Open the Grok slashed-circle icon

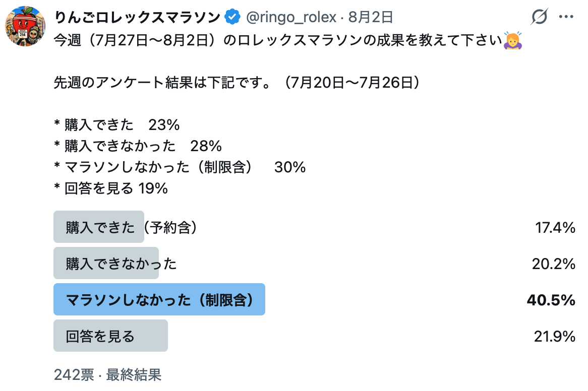(x=539, y=17)
